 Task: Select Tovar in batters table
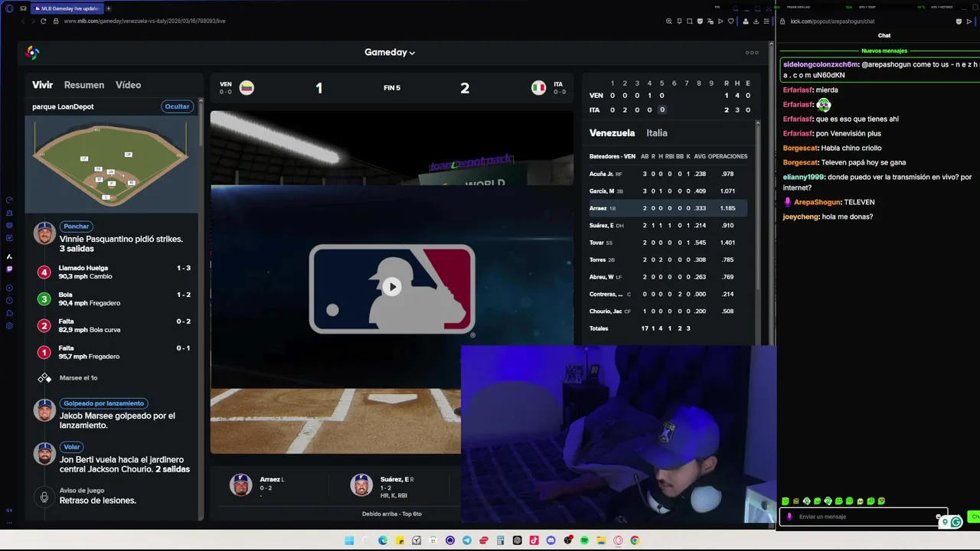tap(667, 243)
